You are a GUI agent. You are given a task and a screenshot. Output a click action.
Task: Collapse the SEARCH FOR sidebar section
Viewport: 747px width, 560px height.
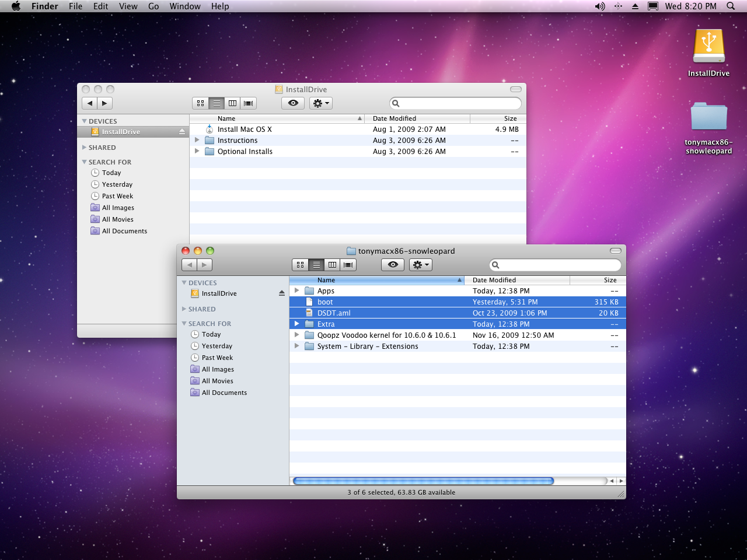pos(184,323)
